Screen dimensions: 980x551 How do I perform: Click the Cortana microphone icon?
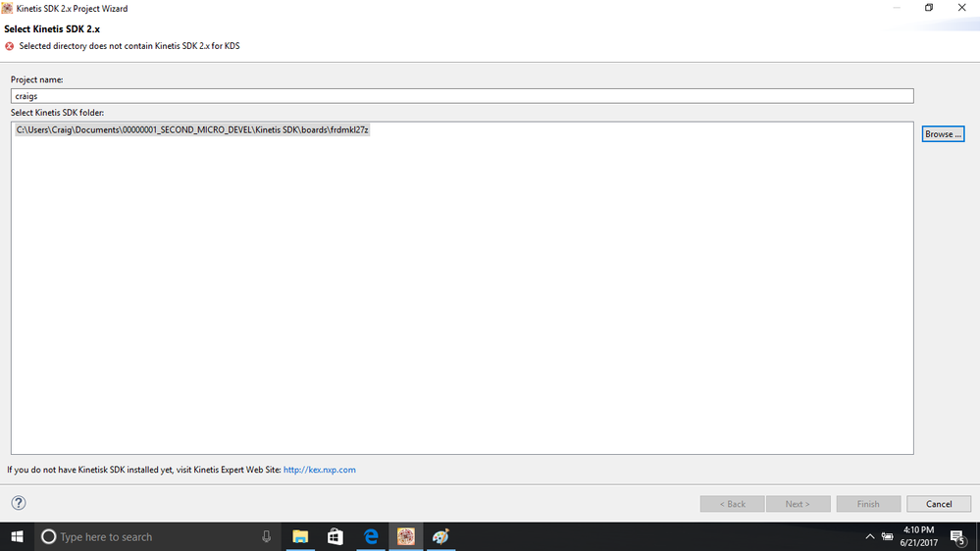[x=266, y=536]
